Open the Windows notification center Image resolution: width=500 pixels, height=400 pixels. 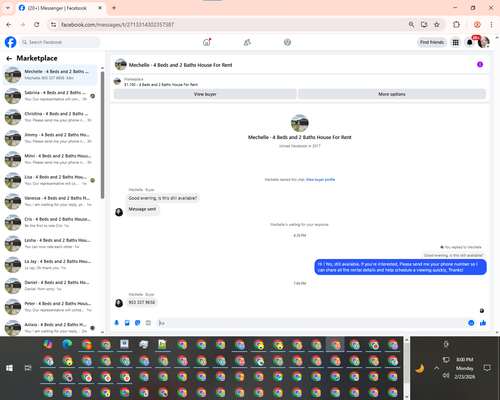pos(487,368)
